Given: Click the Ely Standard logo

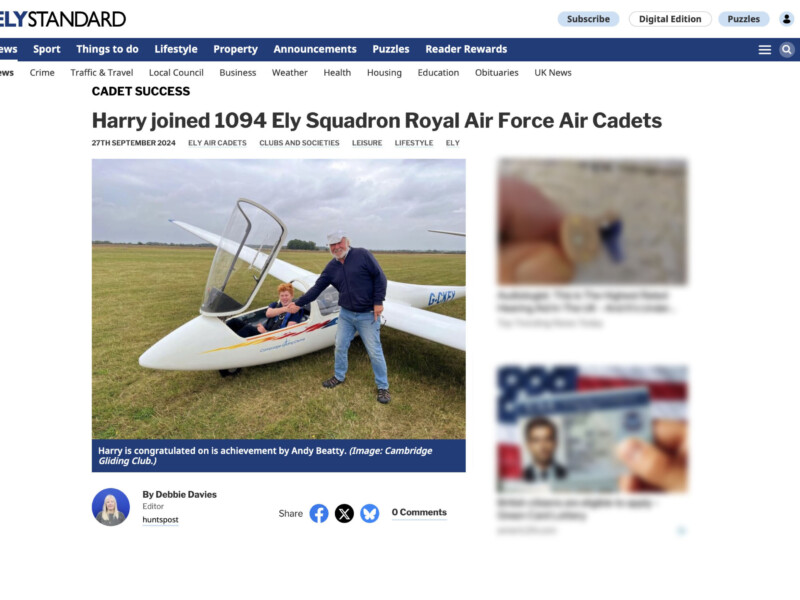Looking at the screenshot, I should tap(62, 19).
